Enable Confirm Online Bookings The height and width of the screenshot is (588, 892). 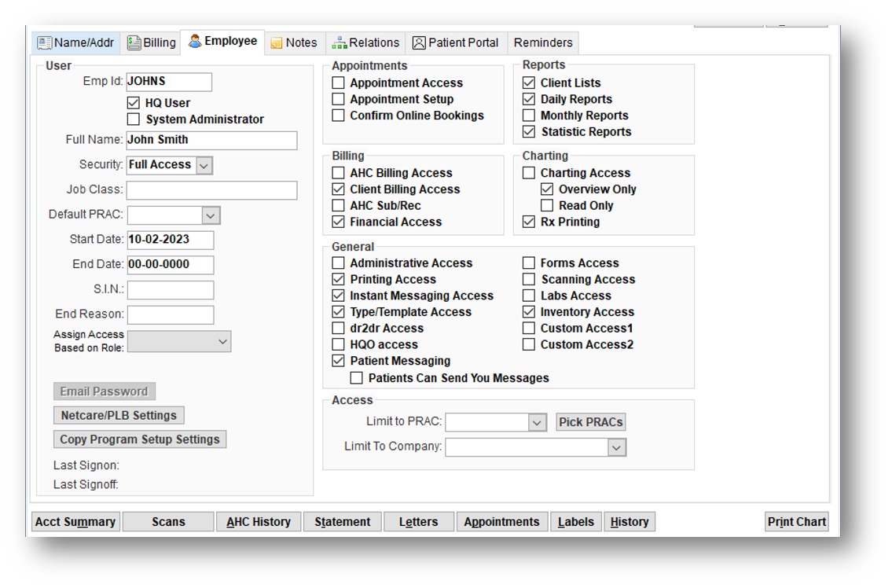[x=339, y=115]
